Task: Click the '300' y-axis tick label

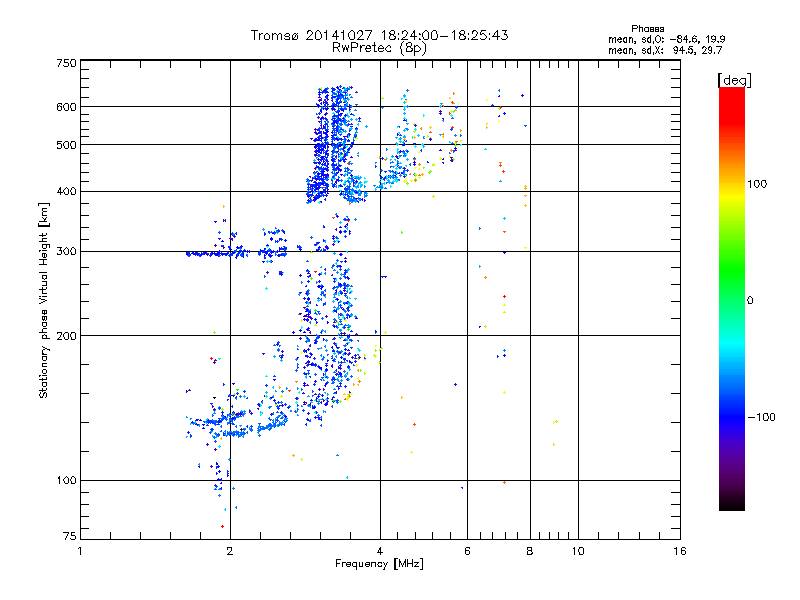Action: tap(66, 252)
